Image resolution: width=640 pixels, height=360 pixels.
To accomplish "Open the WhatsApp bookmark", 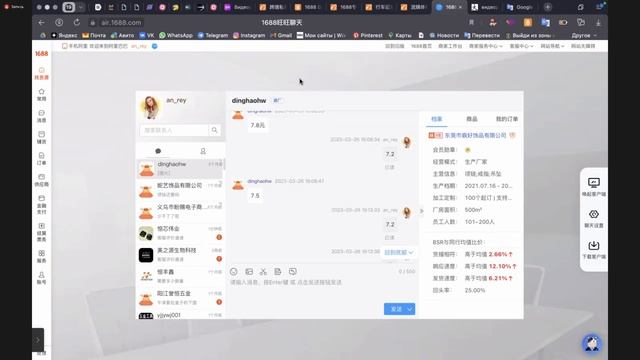I will [x=176, y=36].
